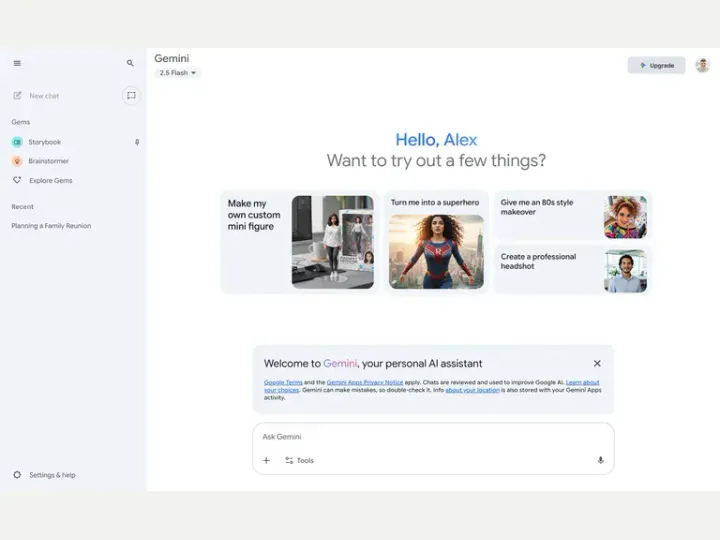Open Tools menu in the prompt box

299,460
